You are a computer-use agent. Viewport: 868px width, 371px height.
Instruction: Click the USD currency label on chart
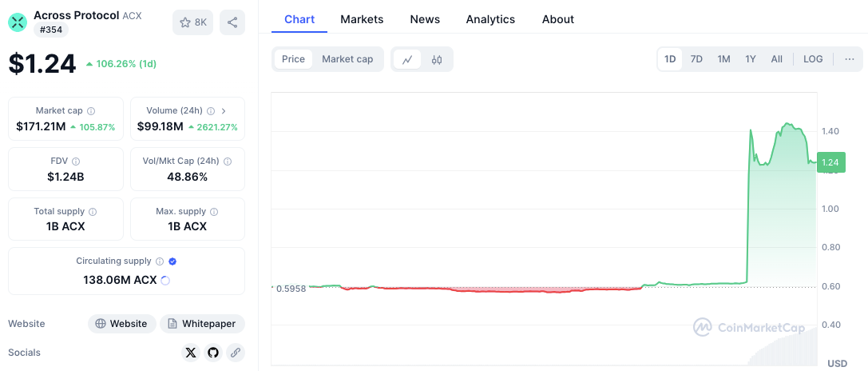pyautogui.click(x=838, y=364)
